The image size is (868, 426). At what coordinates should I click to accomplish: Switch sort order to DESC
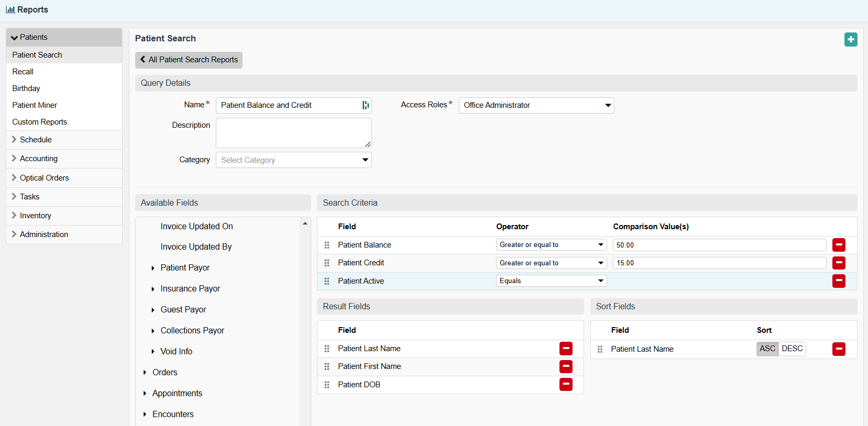(792, 349)
